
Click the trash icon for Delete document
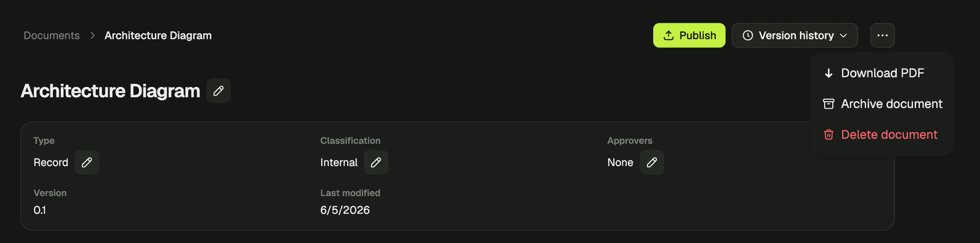[x=829, y=135]
